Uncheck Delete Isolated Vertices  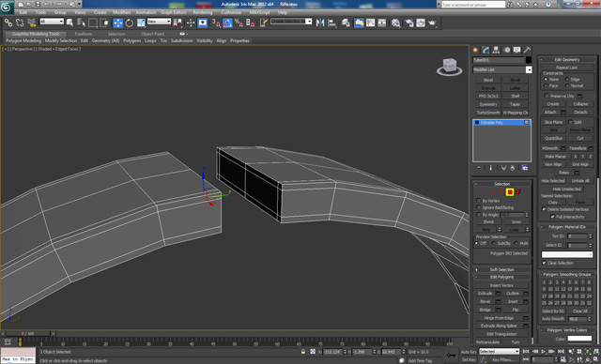(x=544, y=209)
